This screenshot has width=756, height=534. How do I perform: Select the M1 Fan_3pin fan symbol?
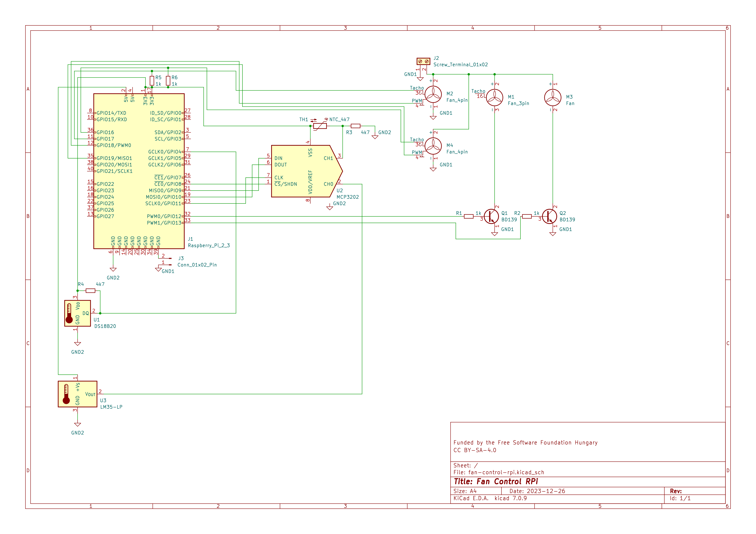[494, 97]
